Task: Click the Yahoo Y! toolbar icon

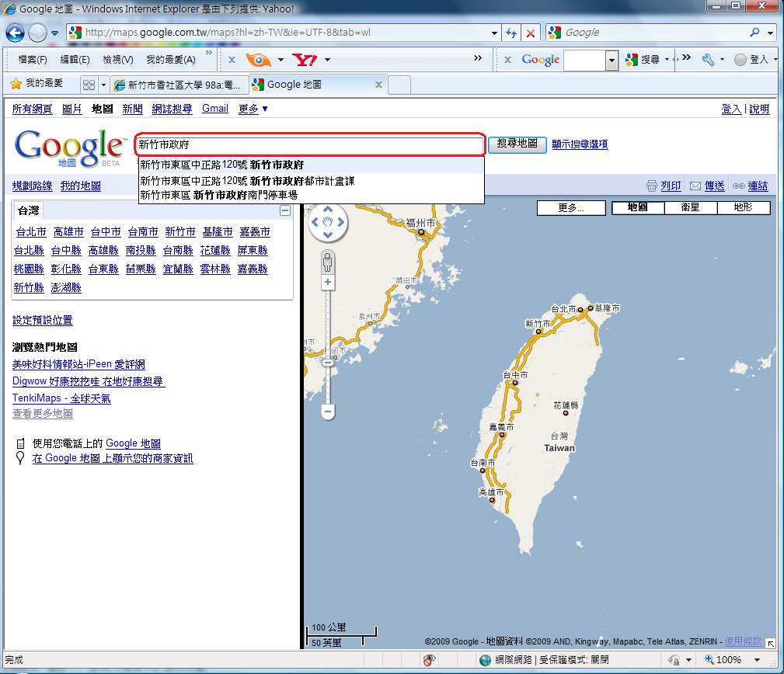Action: [x=305, y=60]
